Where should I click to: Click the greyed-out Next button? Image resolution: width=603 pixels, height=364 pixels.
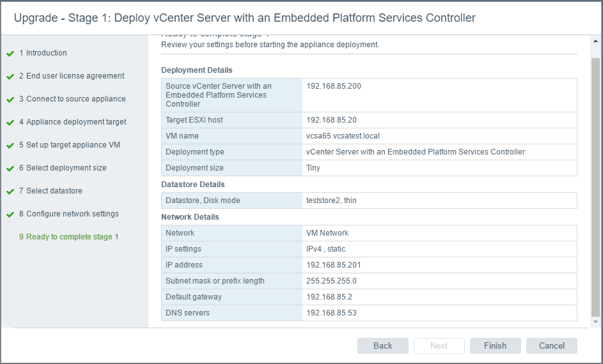[x=439, y=345]
